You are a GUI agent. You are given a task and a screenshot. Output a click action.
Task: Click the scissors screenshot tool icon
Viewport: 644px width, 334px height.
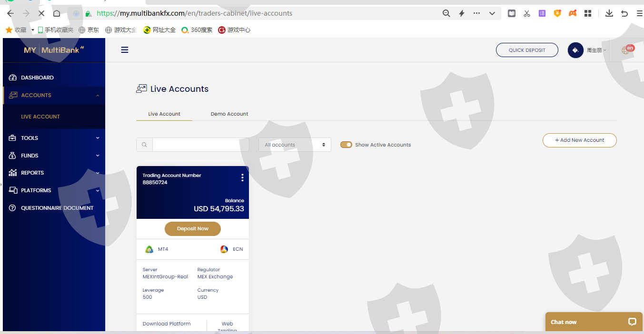click(x=526, y=13)
